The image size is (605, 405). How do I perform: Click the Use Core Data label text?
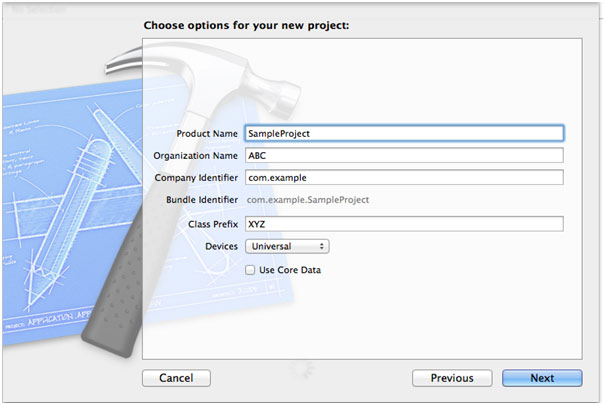[290, 270]
